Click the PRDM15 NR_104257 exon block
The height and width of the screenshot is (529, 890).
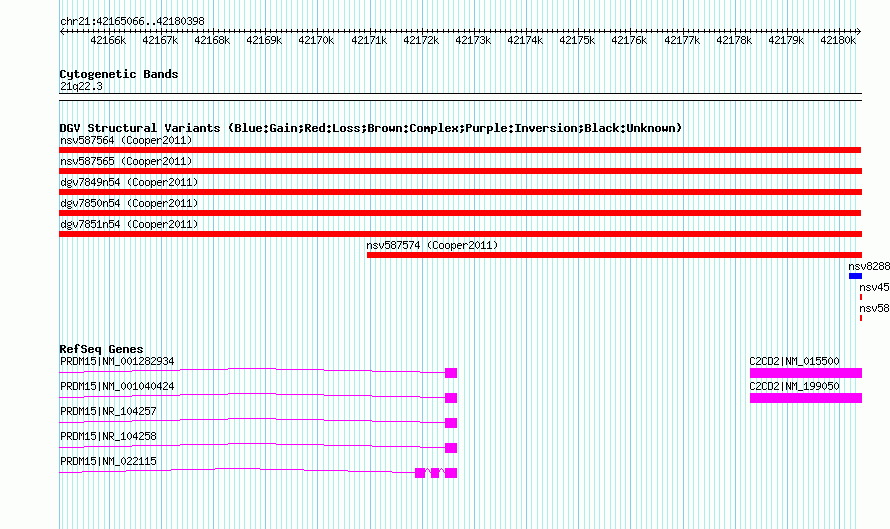pyautogui.click(x=451, y=423)
